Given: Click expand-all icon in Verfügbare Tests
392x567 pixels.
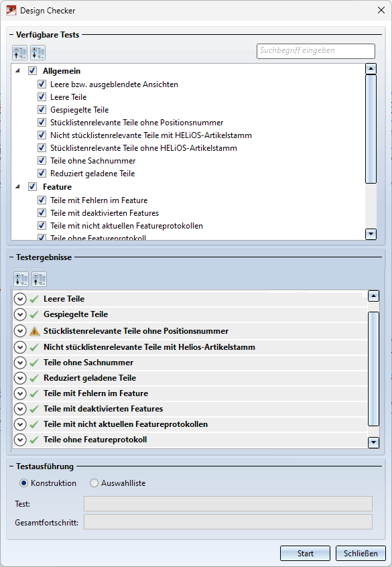Looking at the screenshot, I should 38,53.
